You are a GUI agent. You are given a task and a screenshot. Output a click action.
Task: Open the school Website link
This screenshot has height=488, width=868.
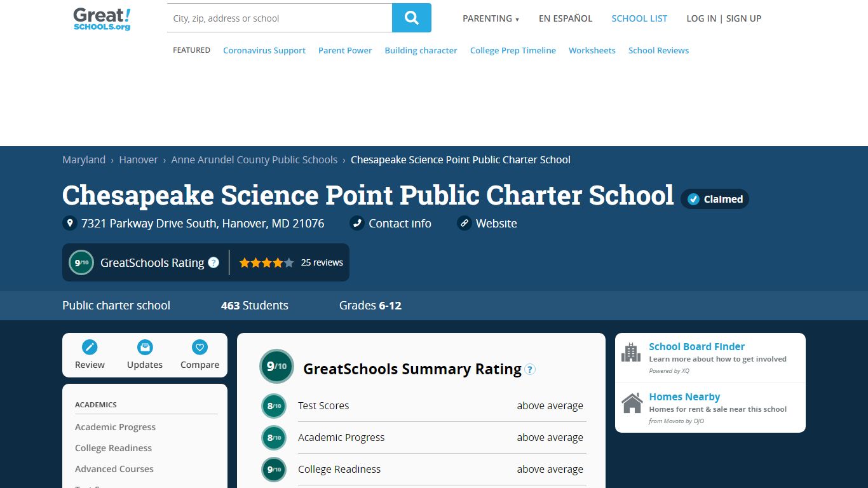tap(496, 223)
